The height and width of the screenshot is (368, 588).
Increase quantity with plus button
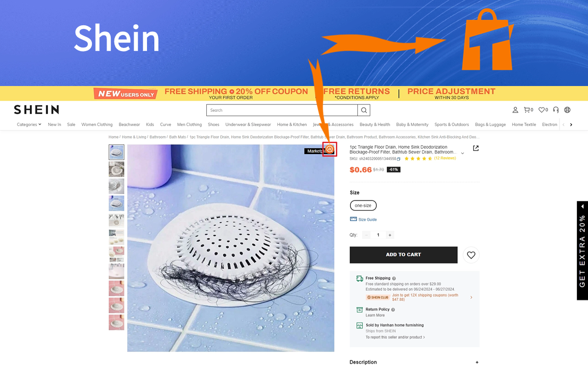click(x=390, y=235)
